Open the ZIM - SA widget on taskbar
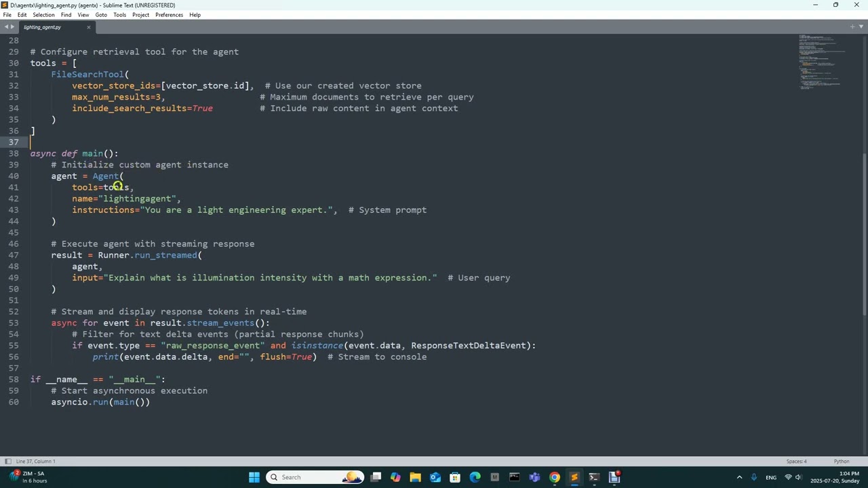 pos(27,477)
